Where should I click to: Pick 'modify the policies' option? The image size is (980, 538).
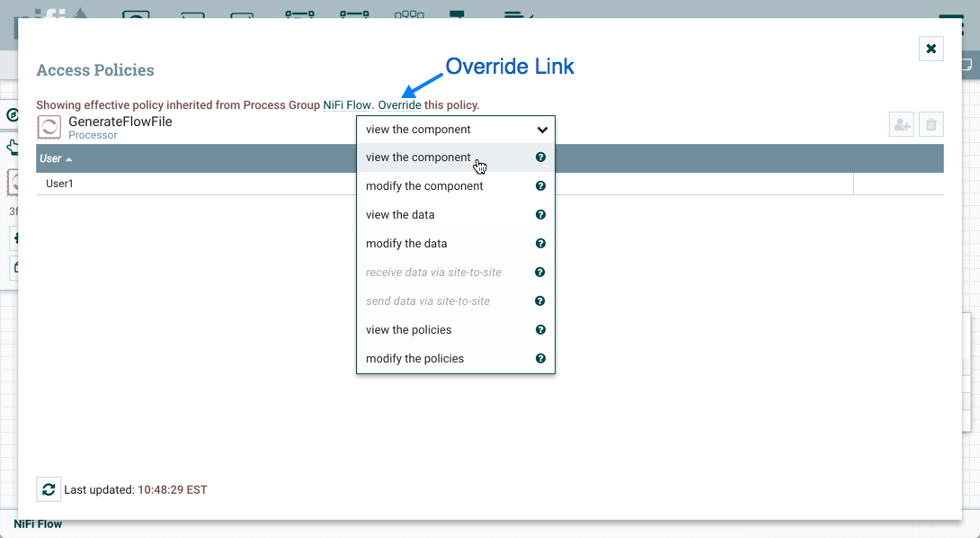[x=414, y=359]
